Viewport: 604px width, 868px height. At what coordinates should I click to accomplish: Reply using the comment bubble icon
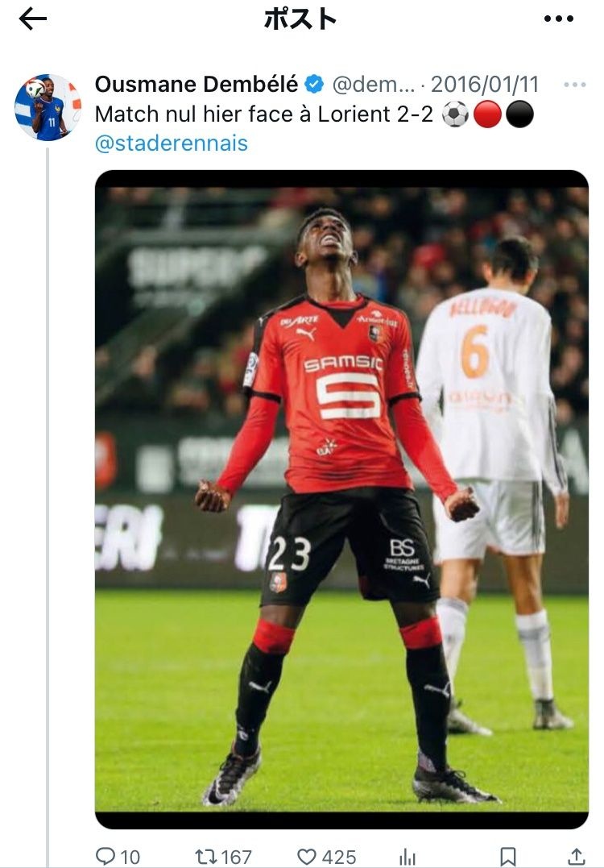click(105, 856)
